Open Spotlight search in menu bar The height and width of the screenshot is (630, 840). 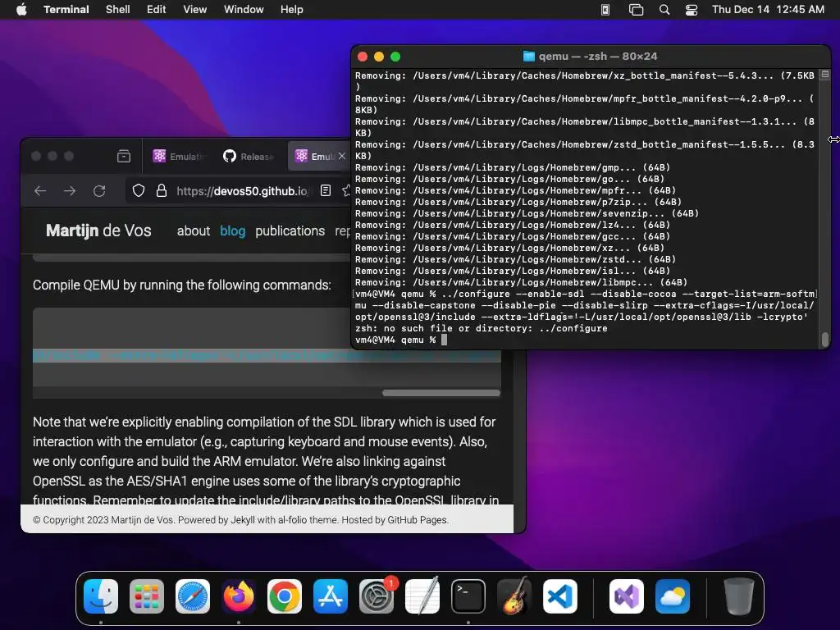(x=664, y=10)
